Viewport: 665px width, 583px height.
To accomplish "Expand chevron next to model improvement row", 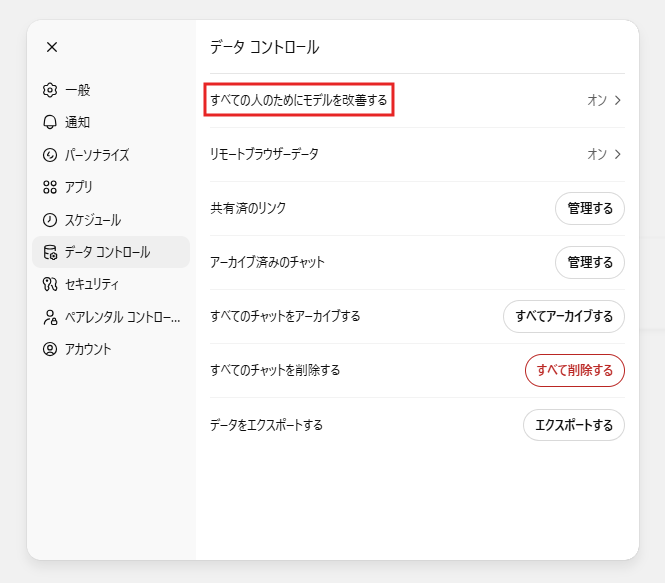I will (x=618, y=100).
